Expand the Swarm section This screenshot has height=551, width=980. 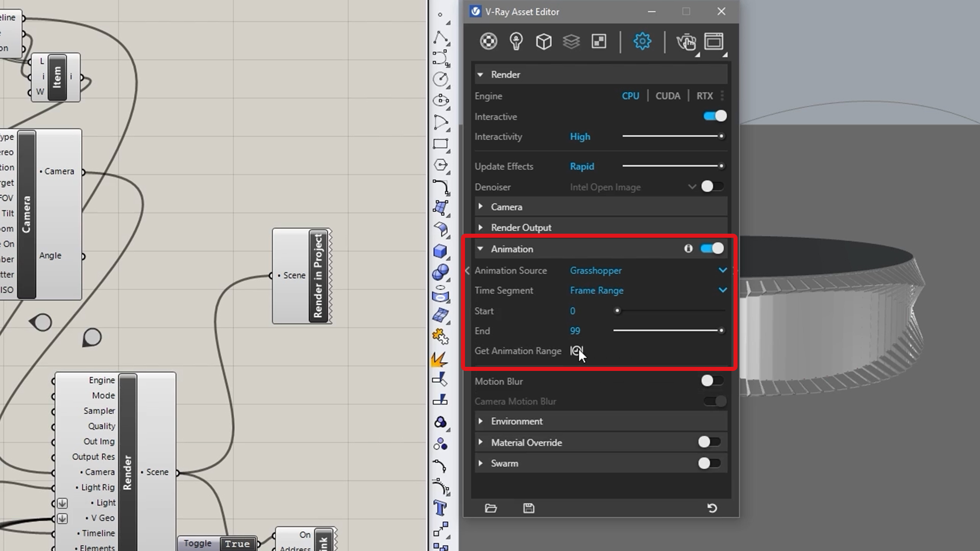coord(480,463)
